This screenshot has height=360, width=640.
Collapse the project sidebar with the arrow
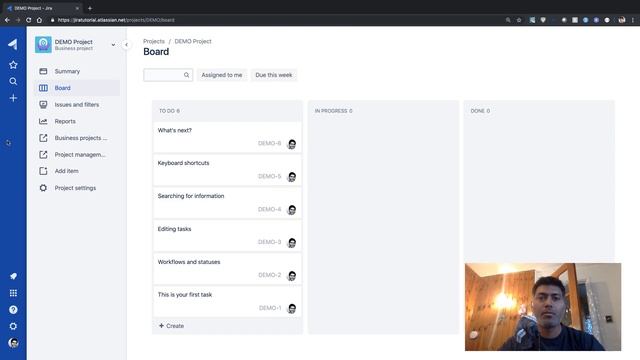point(127,44)
